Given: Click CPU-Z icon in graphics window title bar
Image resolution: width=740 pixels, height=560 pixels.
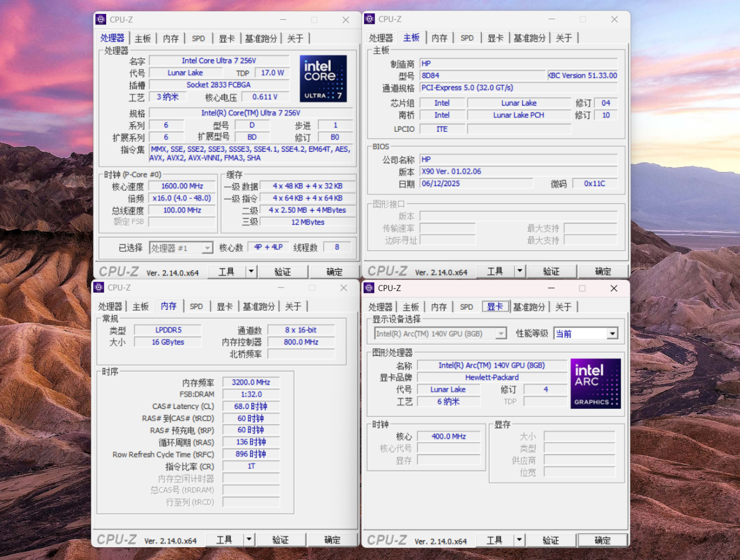Looking at the screenshot, I should tap(369, 288).
